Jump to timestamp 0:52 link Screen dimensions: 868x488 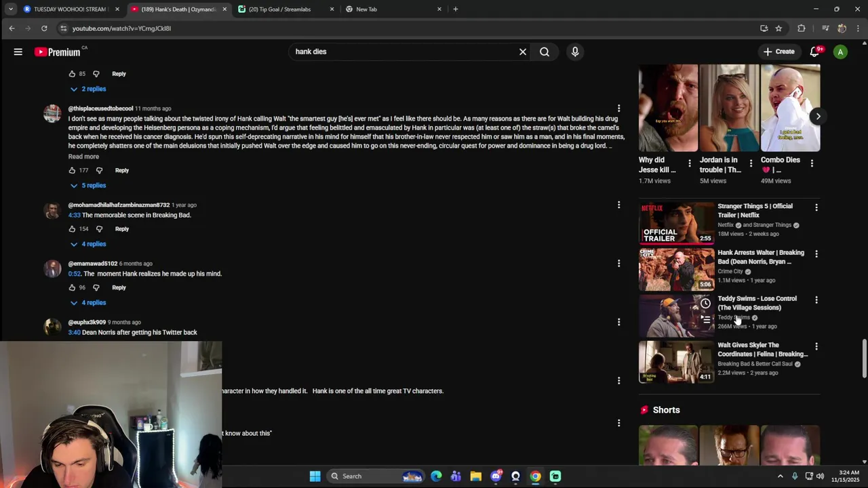(x=74, y=274)
